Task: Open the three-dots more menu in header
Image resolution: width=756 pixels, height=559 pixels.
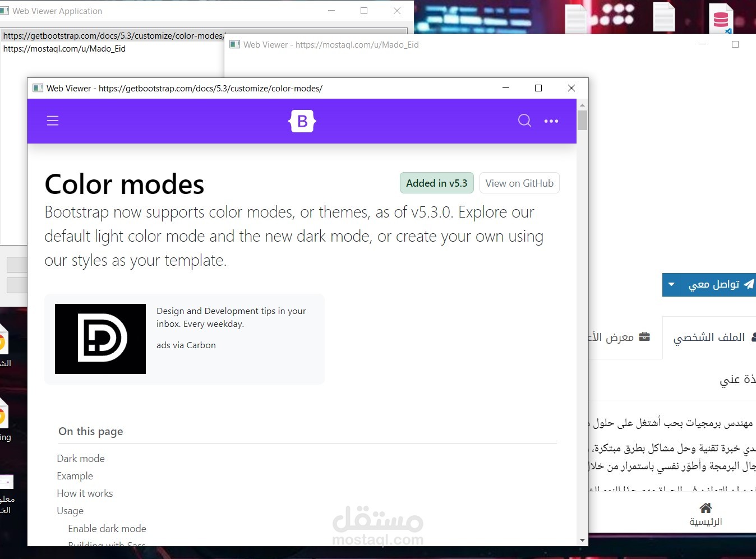Action: click(x=551, y=121)
